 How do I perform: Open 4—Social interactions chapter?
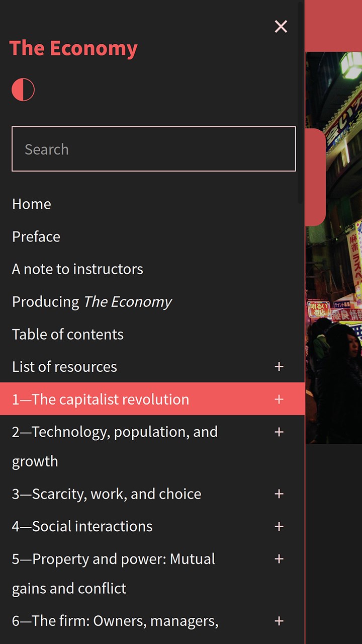(x=82, y=527)
